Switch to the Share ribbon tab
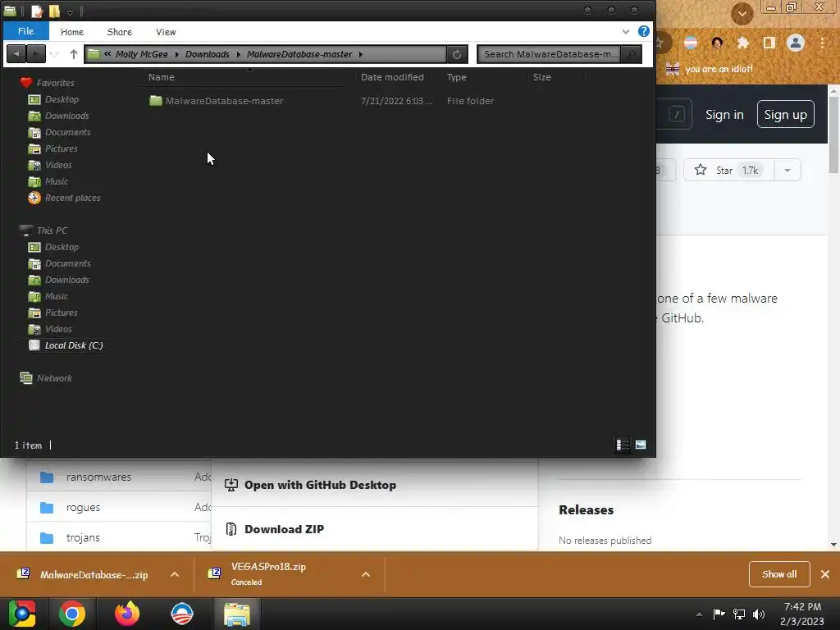 pos(120,32)
